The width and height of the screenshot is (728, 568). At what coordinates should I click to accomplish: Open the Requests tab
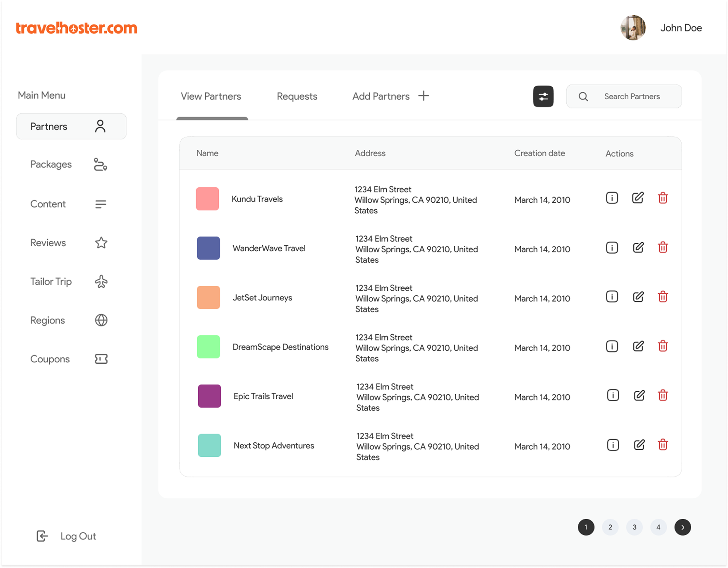pos(297,96)
